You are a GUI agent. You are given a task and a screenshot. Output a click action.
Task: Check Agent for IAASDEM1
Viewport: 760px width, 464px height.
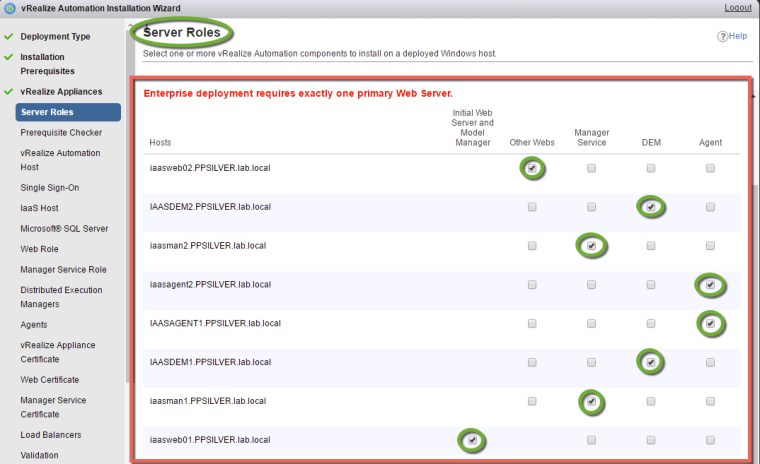710,362
